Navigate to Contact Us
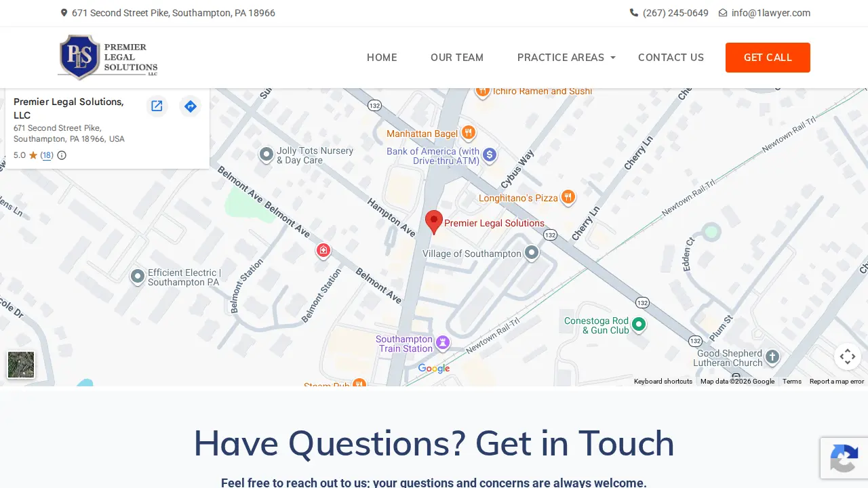The width and height of the screenshot is (868, 488). click(671, 58)
